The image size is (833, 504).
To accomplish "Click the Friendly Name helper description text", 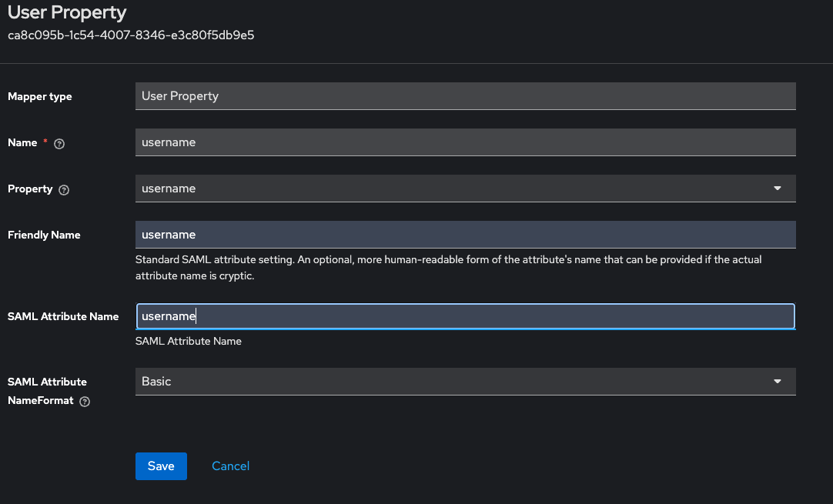I will 448,267.
